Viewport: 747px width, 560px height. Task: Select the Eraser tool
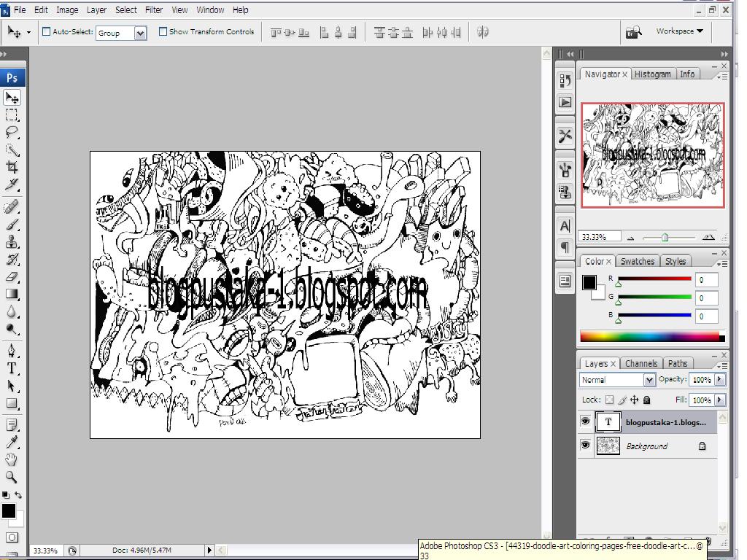tap(12, 276)
